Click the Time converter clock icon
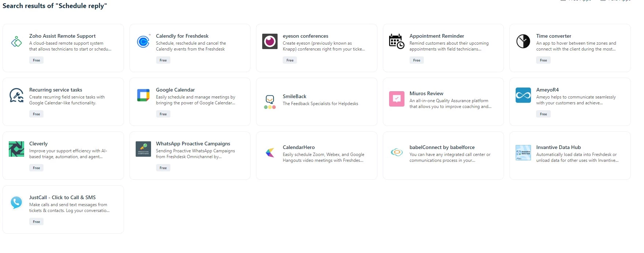644x253 pixels. 523,41
